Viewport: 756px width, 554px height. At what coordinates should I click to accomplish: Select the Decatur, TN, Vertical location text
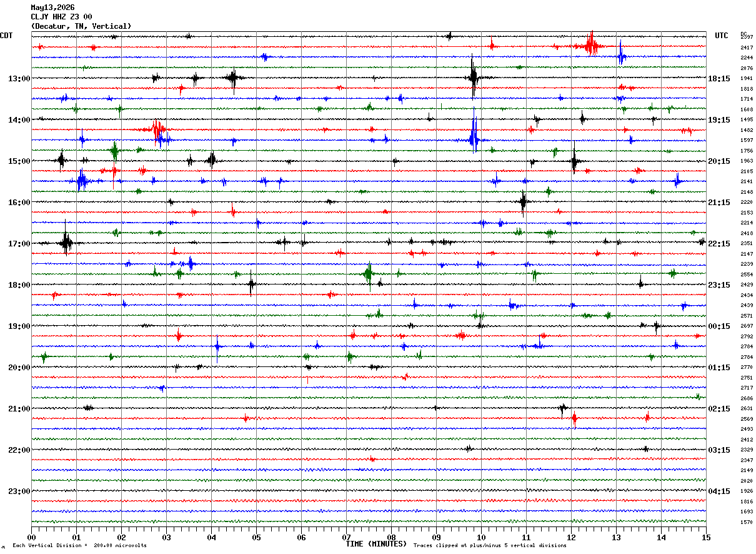(81, 26)
